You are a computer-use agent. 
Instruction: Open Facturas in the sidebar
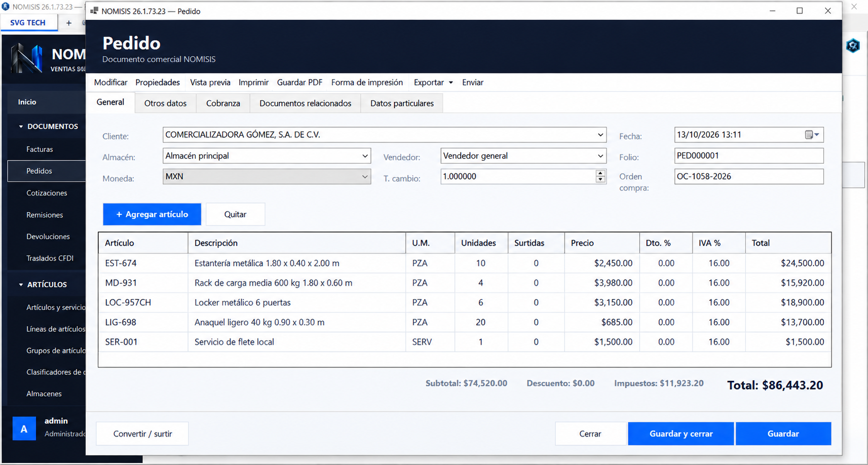pos(40,149)
